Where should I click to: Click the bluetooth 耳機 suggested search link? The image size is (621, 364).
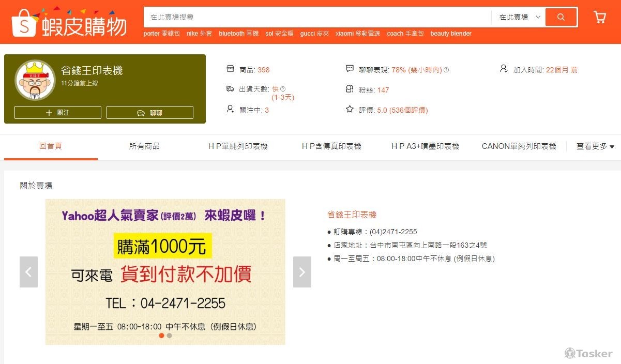238,34
